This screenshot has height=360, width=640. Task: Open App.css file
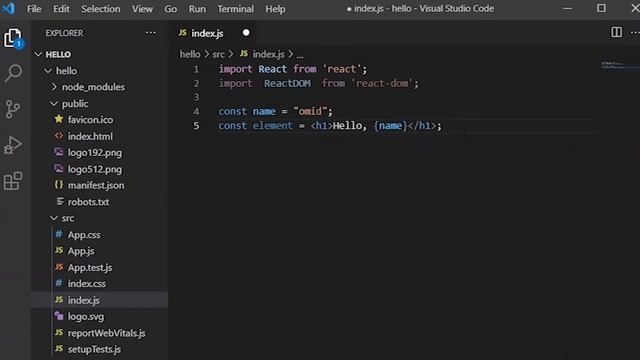click(x=84, y=235)
